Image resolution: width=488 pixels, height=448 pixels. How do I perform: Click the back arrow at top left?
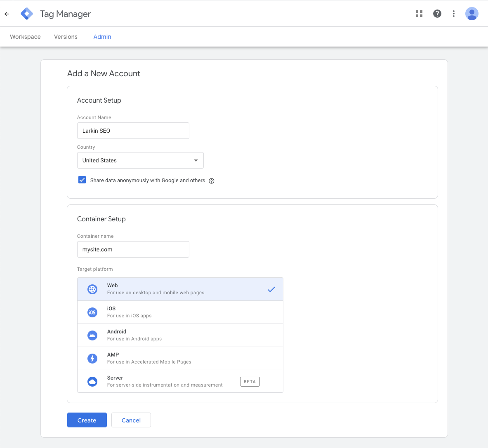[x=6, y=13]
